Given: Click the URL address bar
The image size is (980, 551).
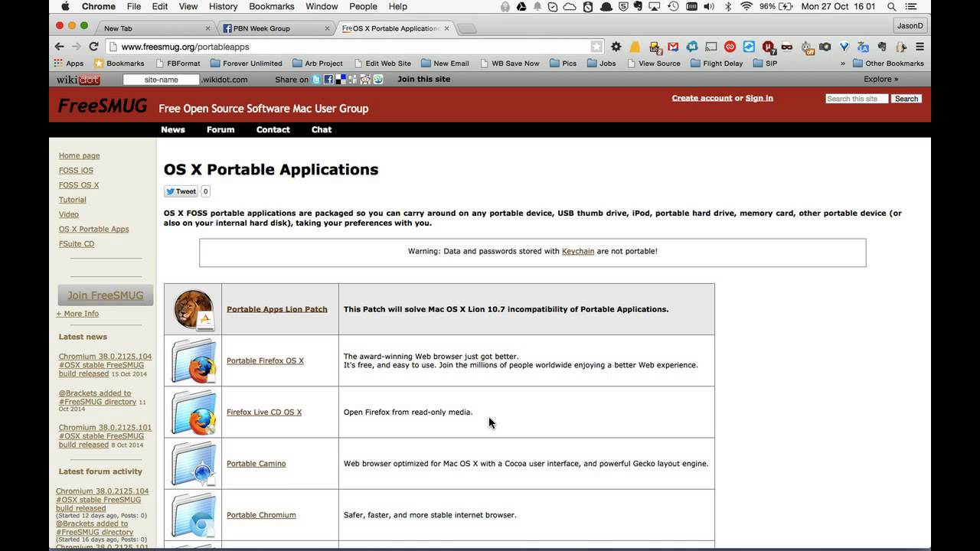Looking at the screenshot, I should 356,47.
